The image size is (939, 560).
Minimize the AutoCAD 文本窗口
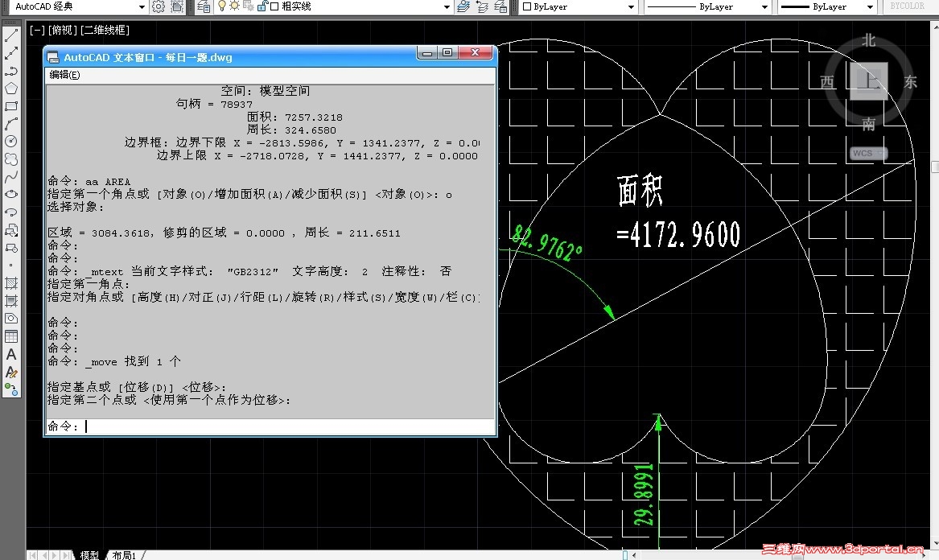pos(427,53)
